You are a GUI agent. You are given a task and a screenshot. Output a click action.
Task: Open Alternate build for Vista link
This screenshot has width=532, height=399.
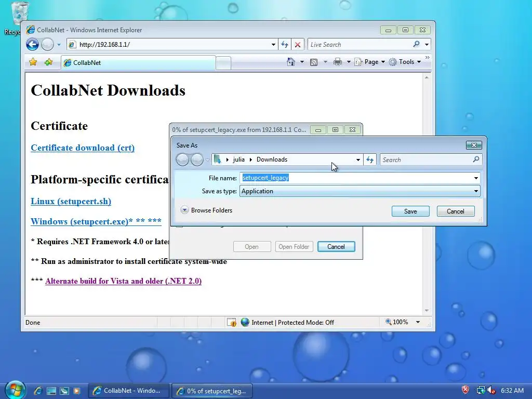click(x=123, y=281)
